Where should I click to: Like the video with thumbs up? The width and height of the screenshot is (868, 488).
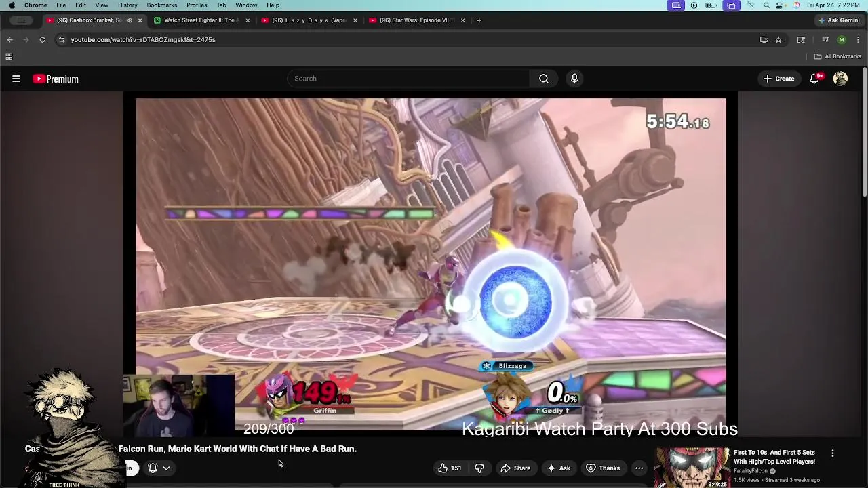(x=450, y=468)
